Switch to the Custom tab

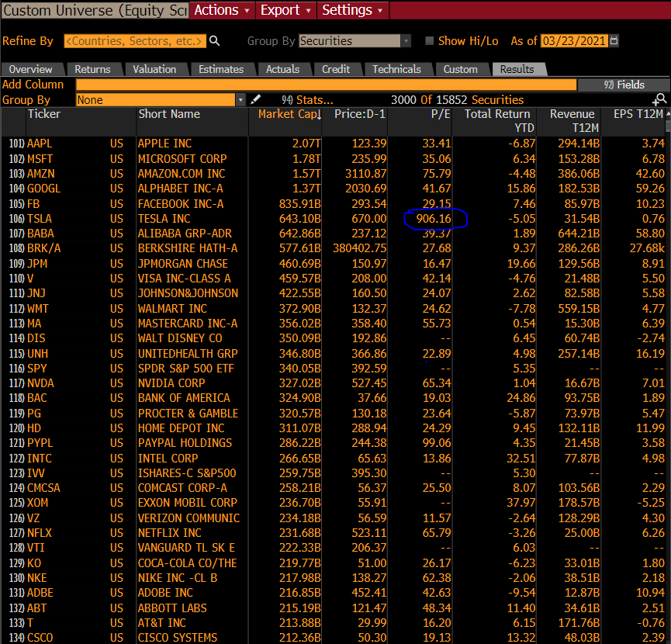pos(461,69)
